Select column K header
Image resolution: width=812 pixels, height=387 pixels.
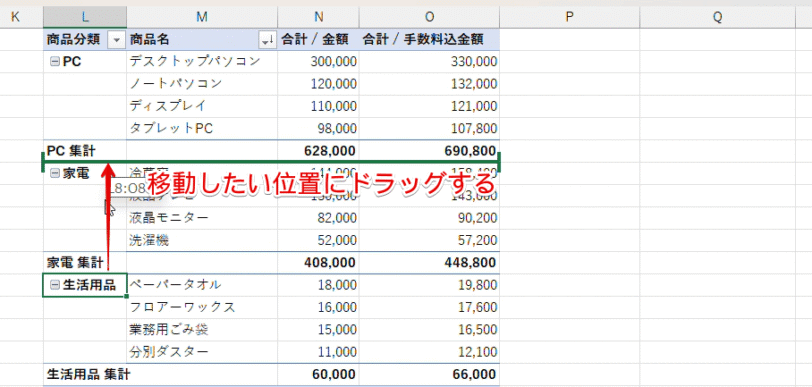pyautogui.click(x=15, y=17)
